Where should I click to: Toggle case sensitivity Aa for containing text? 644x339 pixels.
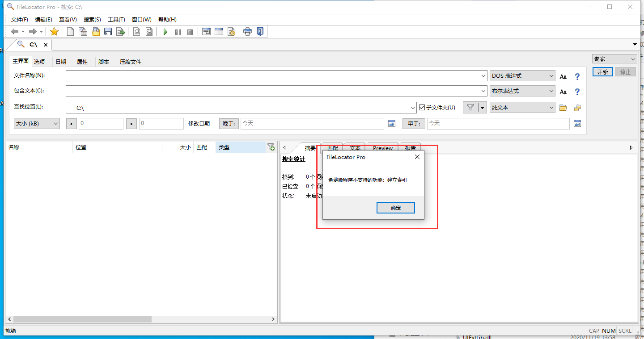(x=563, y=92)
